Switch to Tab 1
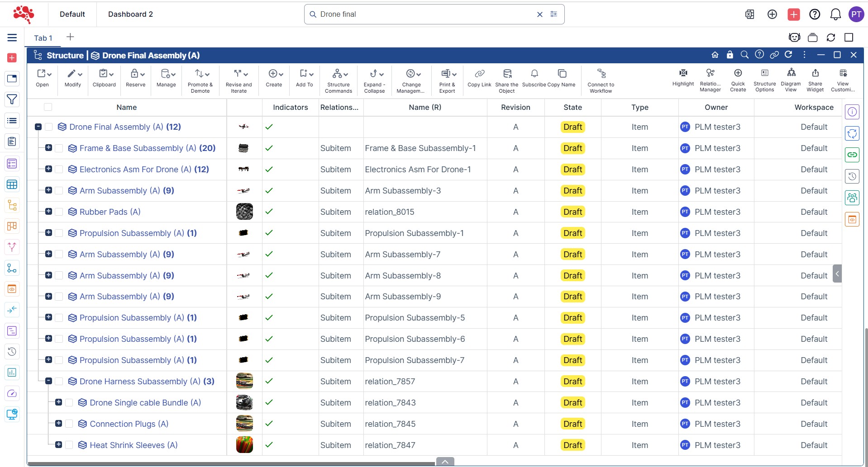Image resolution: width=868 pixels, height=467 pixels. point(43,38)
